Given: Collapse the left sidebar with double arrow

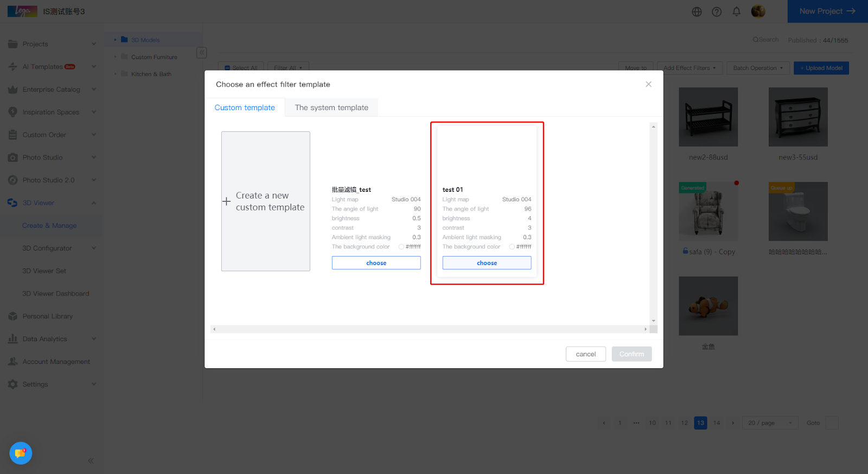Looking at the screenshot, I should click(91, 460).
